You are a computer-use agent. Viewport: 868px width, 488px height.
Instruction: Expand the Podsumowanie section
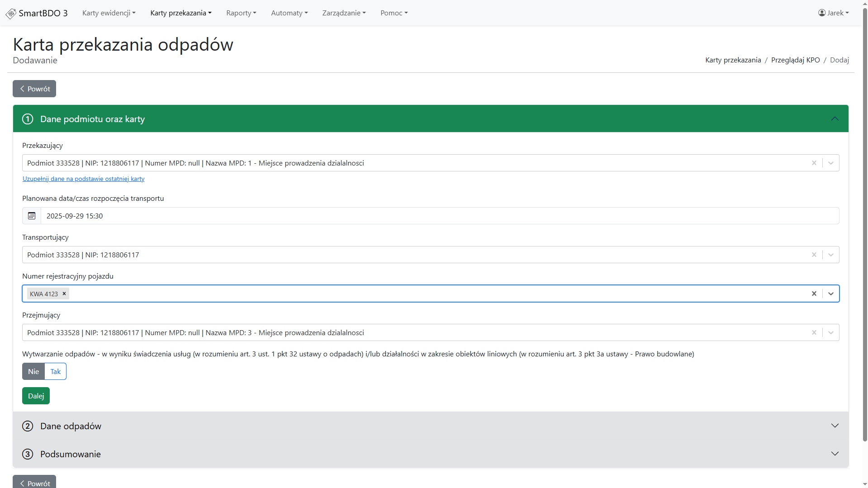pos(835,454)
